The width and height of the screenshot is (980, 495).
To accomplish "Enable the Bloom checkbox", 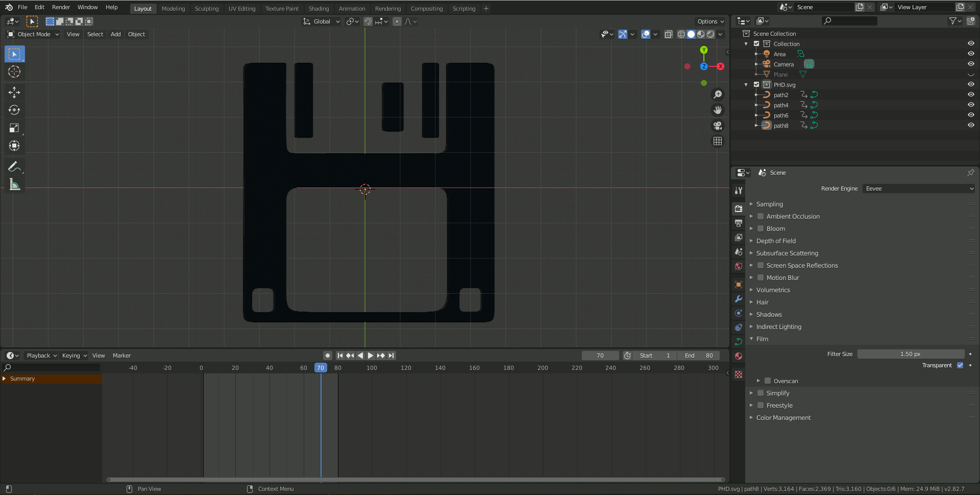I will 761,229.
